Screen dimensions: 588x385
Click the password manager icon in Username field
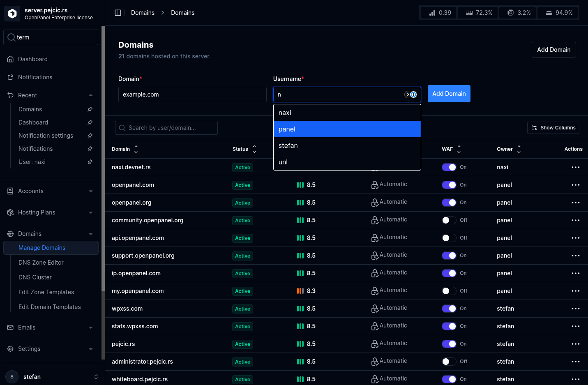tap(411, 95)
